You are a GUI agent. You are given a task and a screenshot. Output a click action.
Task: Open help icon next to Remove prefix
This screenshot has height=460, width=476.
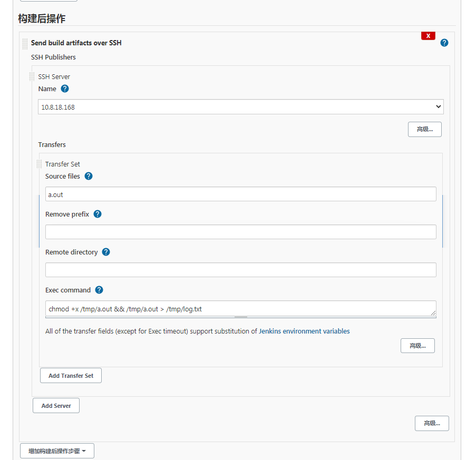[x=98, y=214]
